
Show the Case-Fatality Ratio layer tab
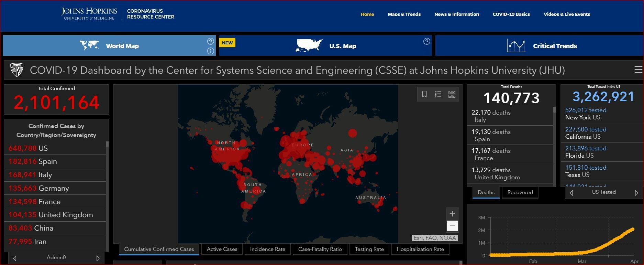pyautogui.click(x=320, y=249)
